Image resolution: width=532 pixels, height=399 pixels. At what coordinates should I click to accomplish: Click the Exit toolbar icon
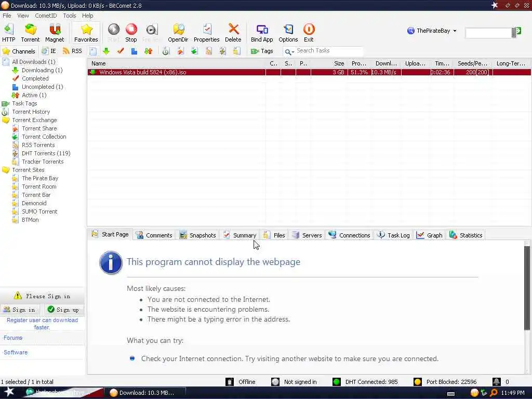pyautogui.click(x=309, y=33)
